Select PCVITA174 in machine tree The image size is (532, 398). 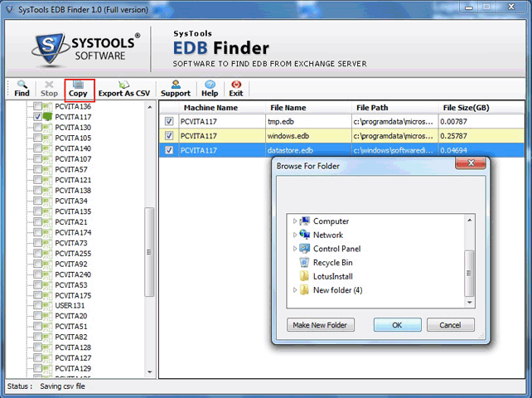[73, 232]
